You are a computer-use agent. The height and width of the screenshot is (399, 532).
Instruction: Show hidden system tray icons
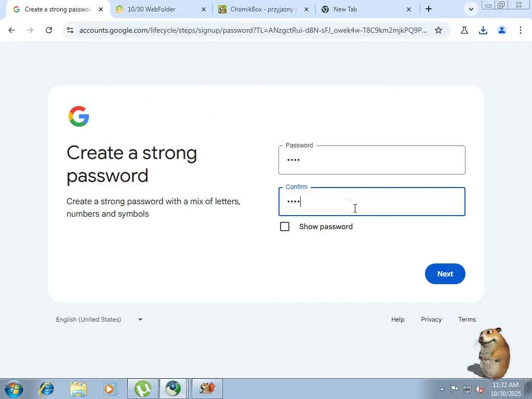(442, 389)
